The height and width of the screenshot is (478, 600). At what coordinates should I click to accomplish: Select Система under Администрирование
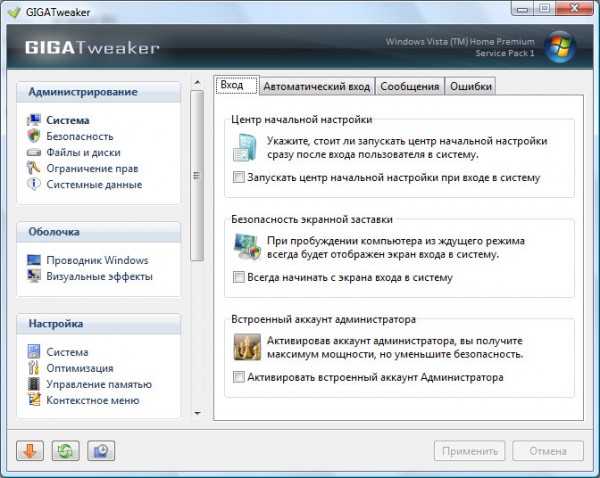68,120
